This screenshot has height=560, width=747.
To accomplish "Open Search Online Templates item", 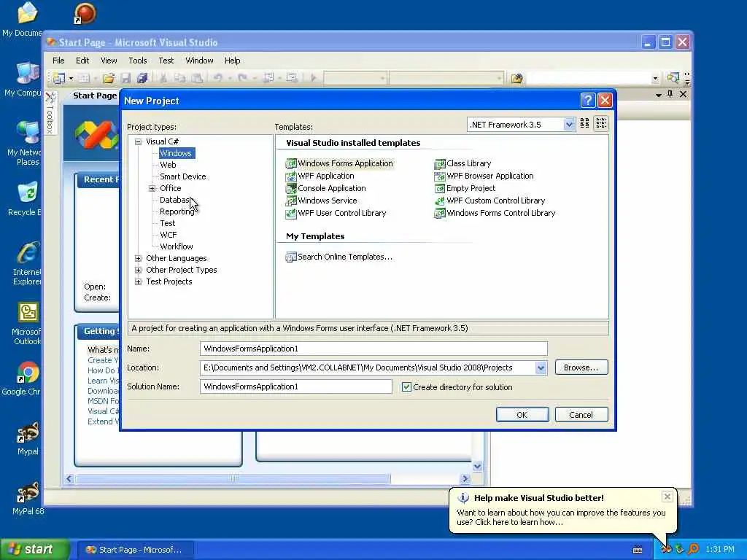I will [x=338, y=257].
